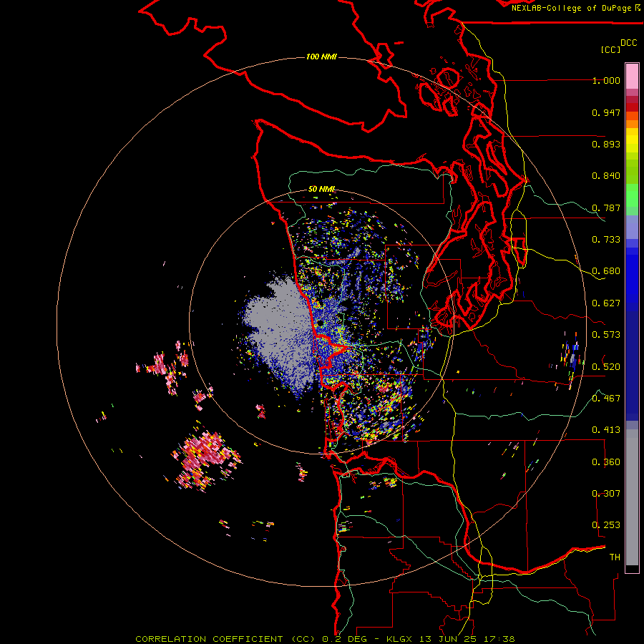Click the 0.787 scale value
Image resolution: width=644 pixels, height=644 pixels.
[x=606, y=208]
